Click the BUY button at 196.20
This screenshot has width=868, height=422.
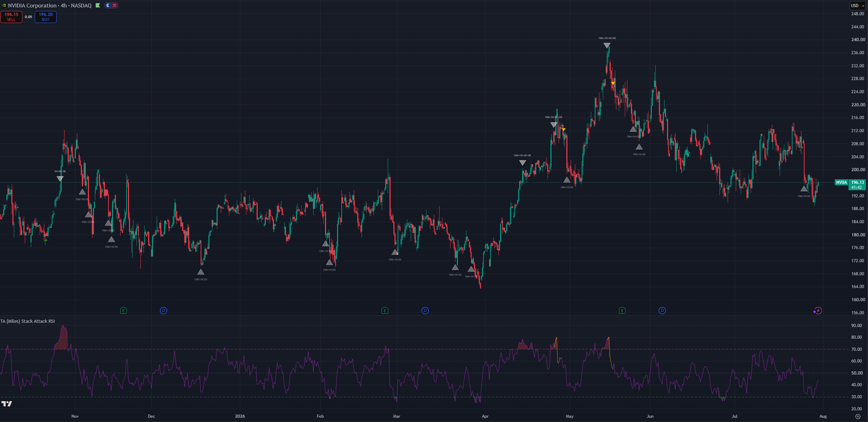click(x=46, y=17)
